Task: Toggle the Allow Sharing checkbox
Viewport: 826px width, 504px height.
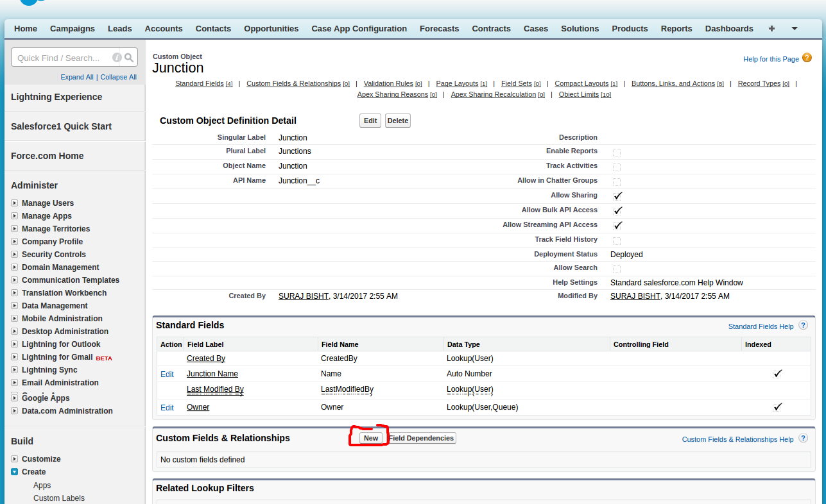Action: [x=617, y=196]
